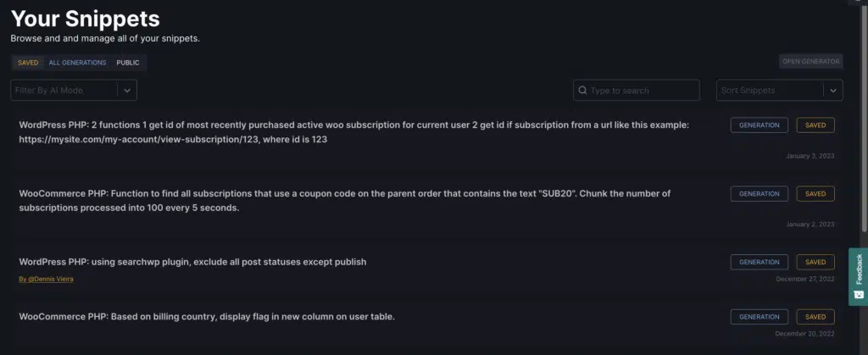Switch to the Saved tab
The image size is (868, 355).
28,63
